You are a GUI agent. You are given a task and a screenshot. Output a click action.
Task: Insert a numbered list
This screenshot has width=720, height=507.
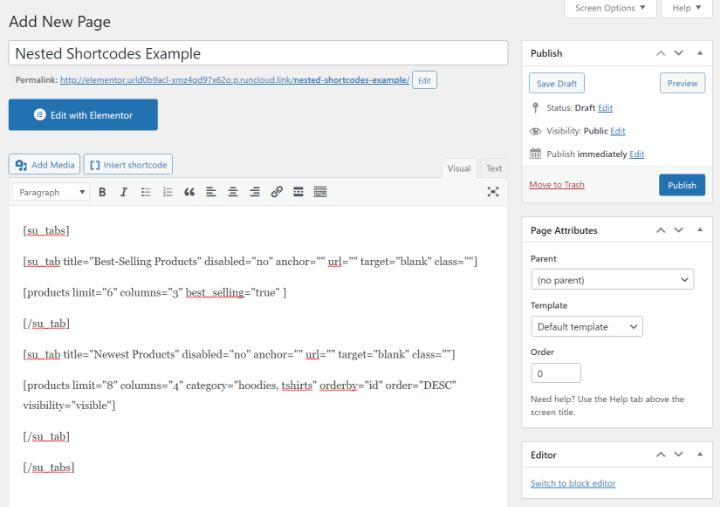168,192
